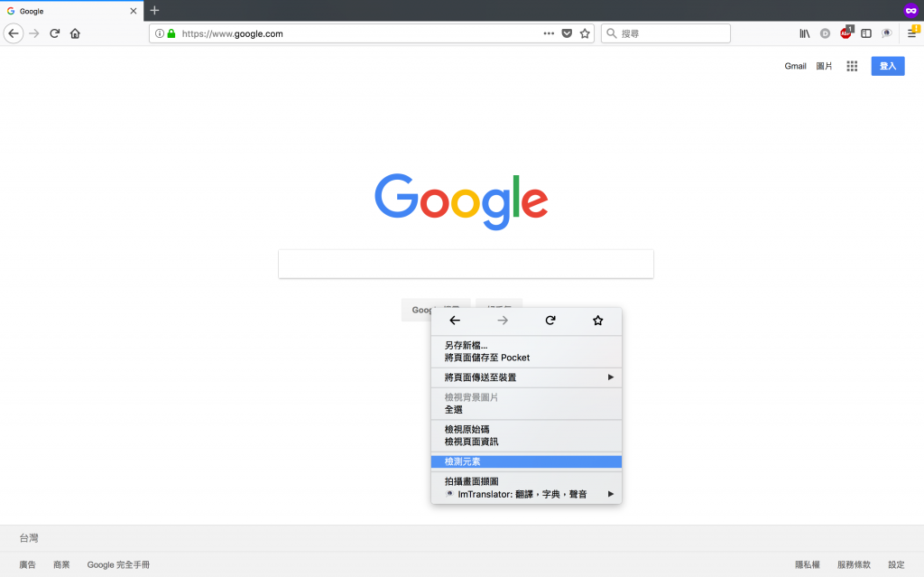924x577 pixels.
Task: Save page with Pocket icon in address bar
Action: (567, 33)
